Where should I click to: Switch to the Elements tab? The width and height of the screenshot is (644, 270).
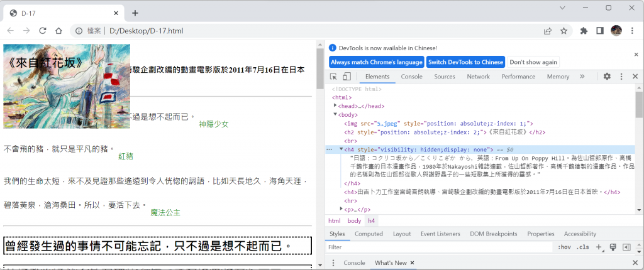coord(377,77)
